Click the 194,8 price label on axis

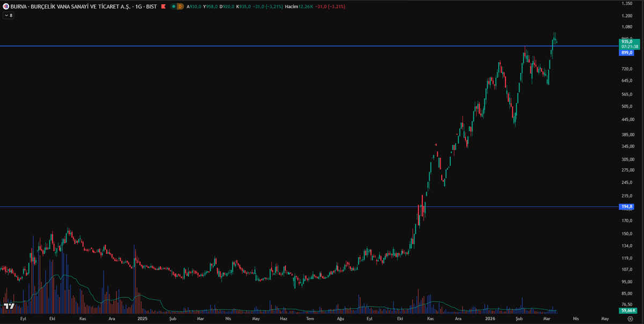[x=627, y=207]
